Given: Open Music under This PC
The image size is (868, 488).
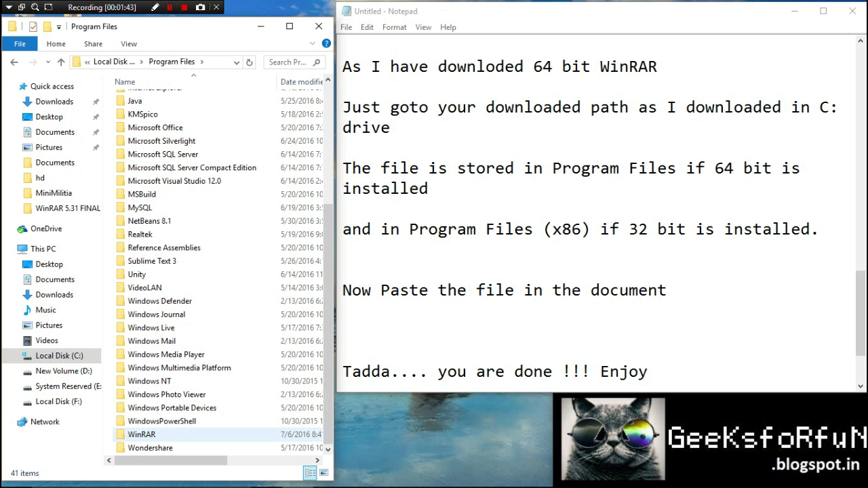Looking at the screenshot, I should click(45, 310).
